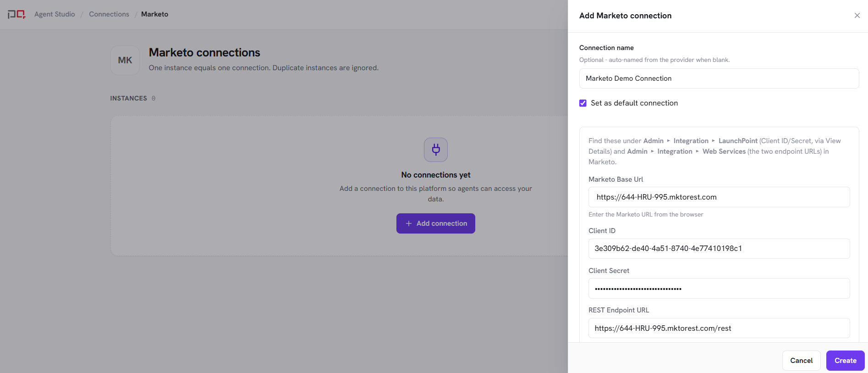Click the No connections yet text
Screen dimensions: 868x373
pos(436,175)
